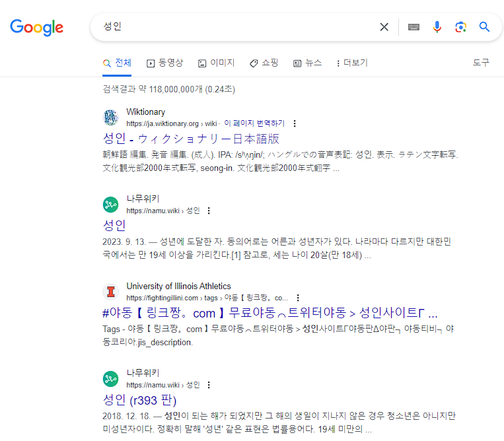Click the first 나무위키 result favicon
Viewport: 504px width, 441px height.
point(110,205)
